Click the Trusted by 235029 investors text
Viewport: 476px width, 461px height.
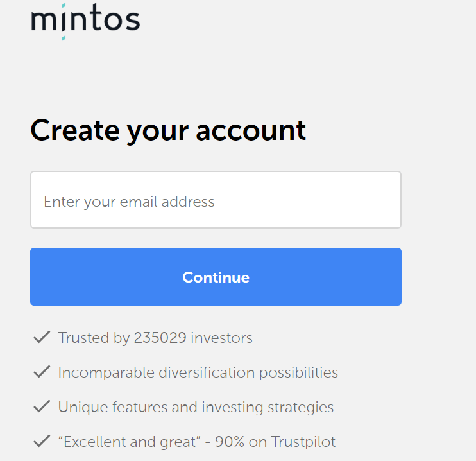[x=155, y=338]
